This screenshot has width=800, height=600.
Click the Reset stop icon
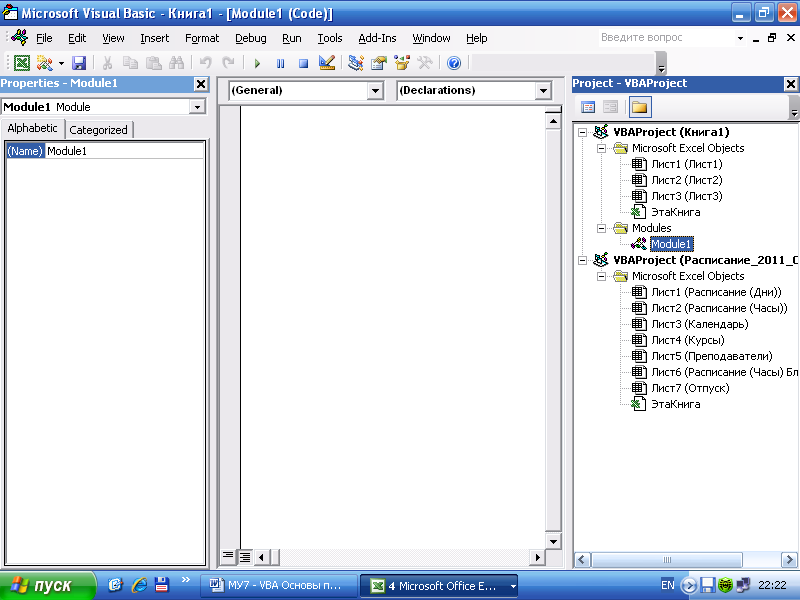(x=303, y=63)
